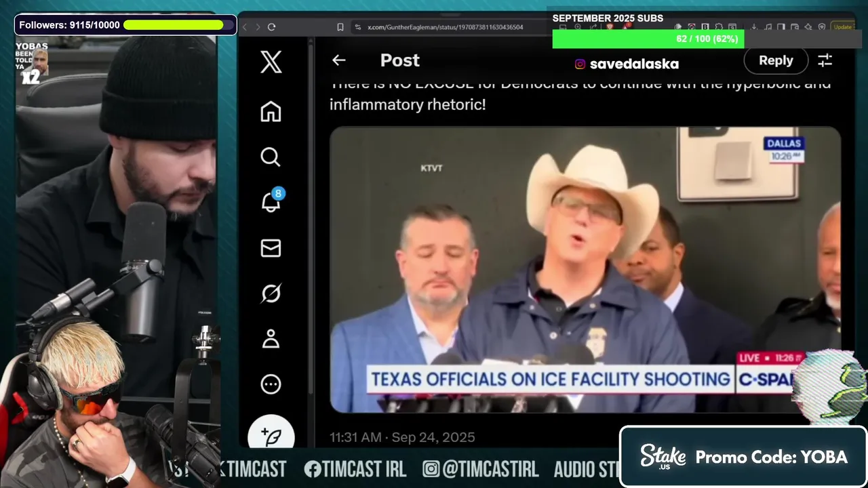Click the @TIMCASTIRL Instagram ticker text
868x488 pixels.
[x=481, y=469]
